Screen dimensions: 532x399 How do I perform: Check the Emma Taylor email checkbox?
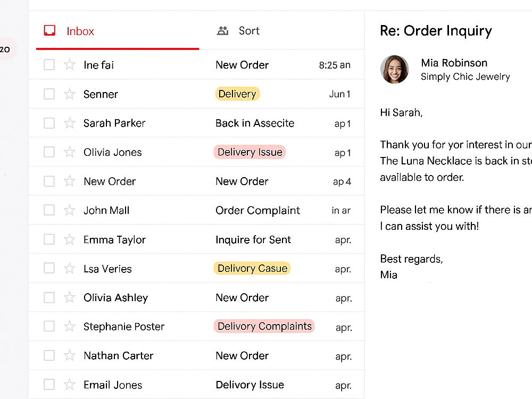[x=49, y=239]
